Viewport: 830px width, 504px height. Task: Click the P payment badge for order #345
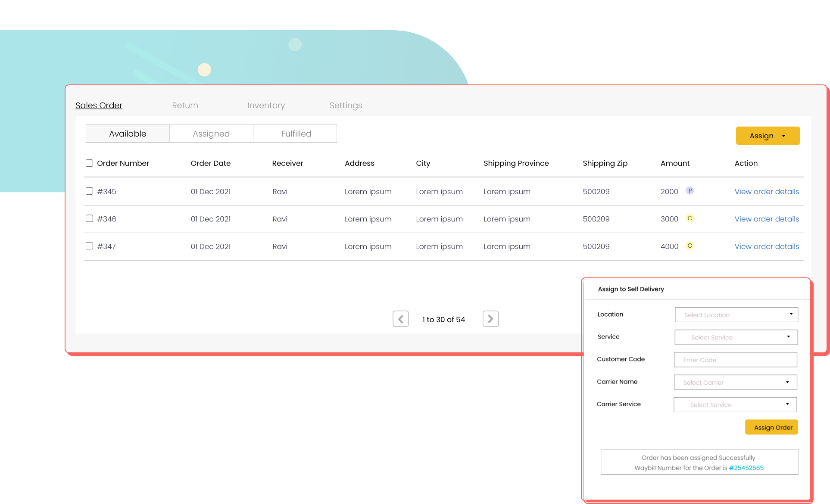coord(690,190)
